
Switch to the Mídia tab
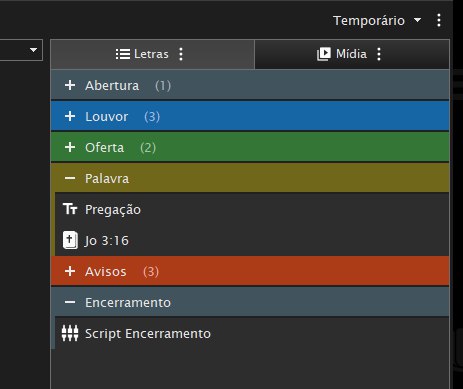point(352,54)
